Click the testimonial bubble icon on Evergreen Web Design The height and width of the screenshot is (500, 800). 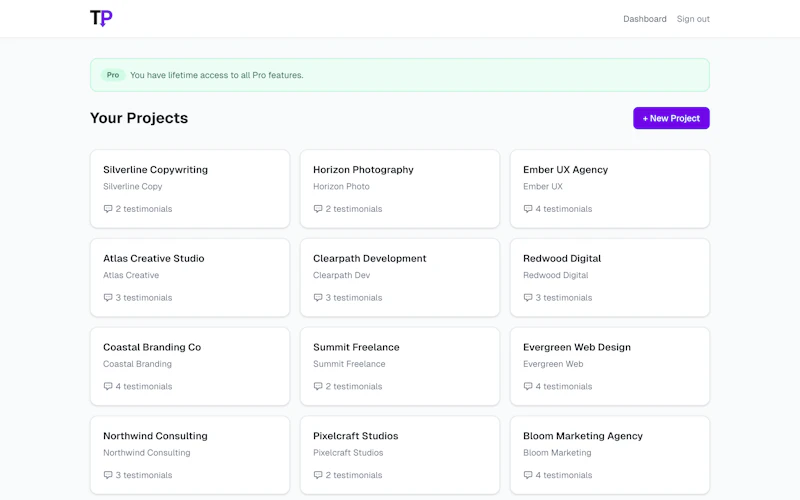(x=528, y=386)
